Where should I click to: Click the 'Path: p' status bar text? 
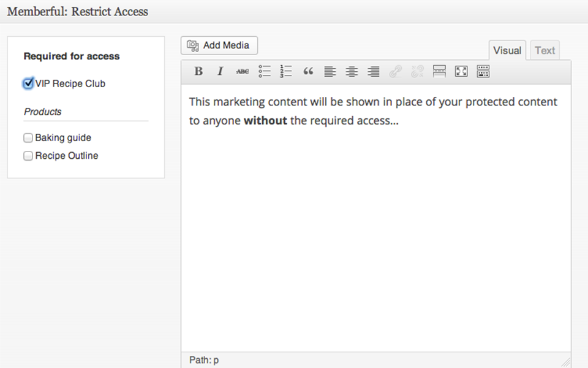(204, 360)
